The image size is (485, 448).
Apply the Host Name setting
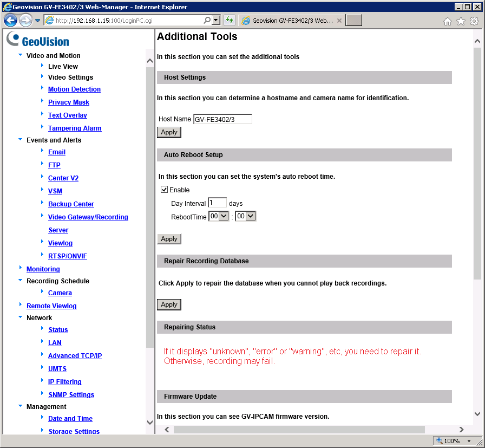point(169,133)
